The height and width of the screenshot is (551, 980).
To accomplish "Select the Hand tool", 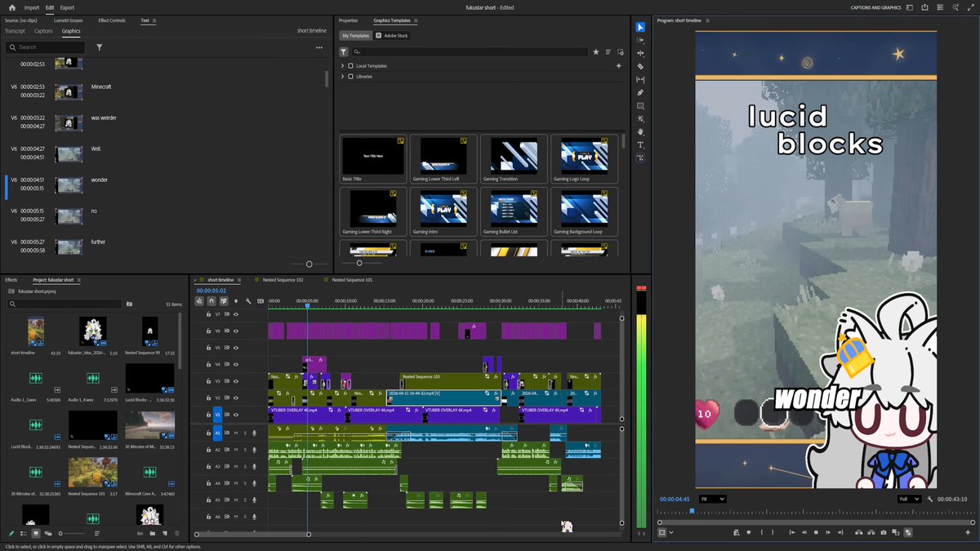I will pos(640,131).
